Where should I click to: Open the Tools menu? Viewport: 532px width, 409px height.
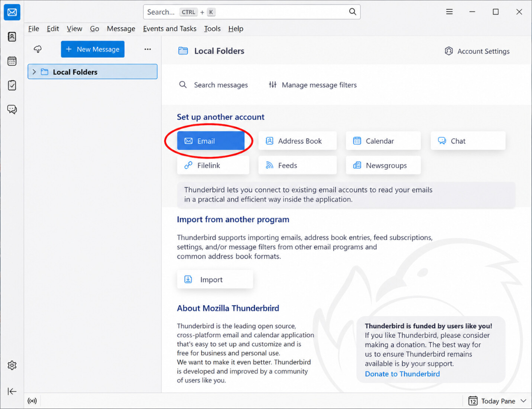(x=212, y=28)
